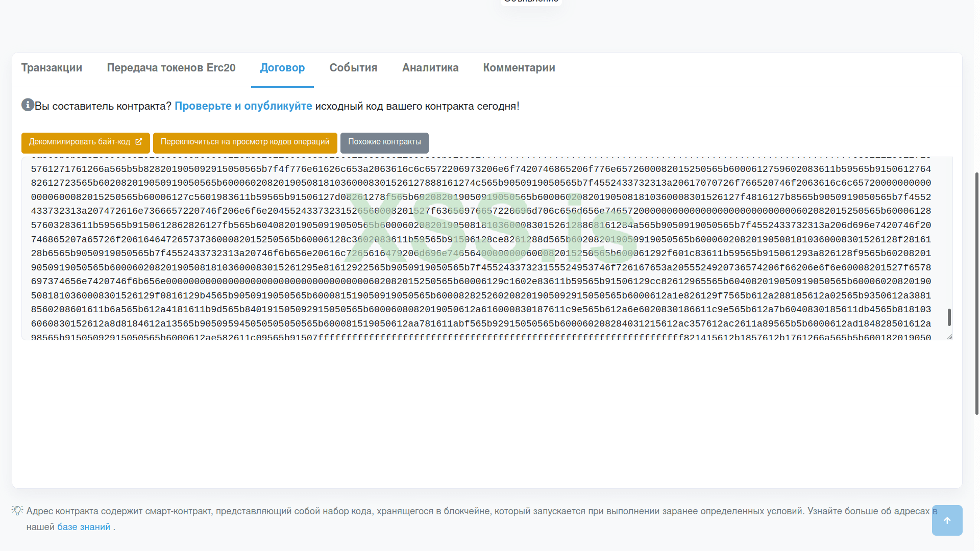Open the база знаний link
Image resolution: width=980 pixels, height=551 pixels.
pyautogui.click(x=84, y=527)
